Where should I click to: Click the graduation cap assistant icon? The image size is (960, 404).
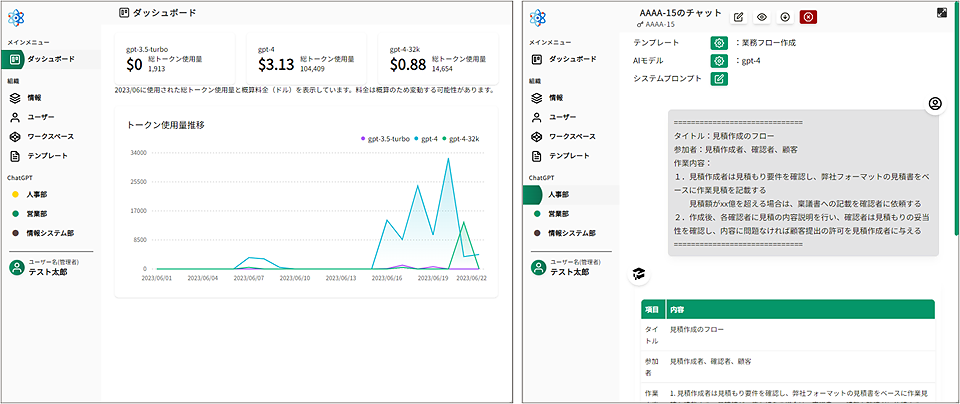[x=639, y=274]
